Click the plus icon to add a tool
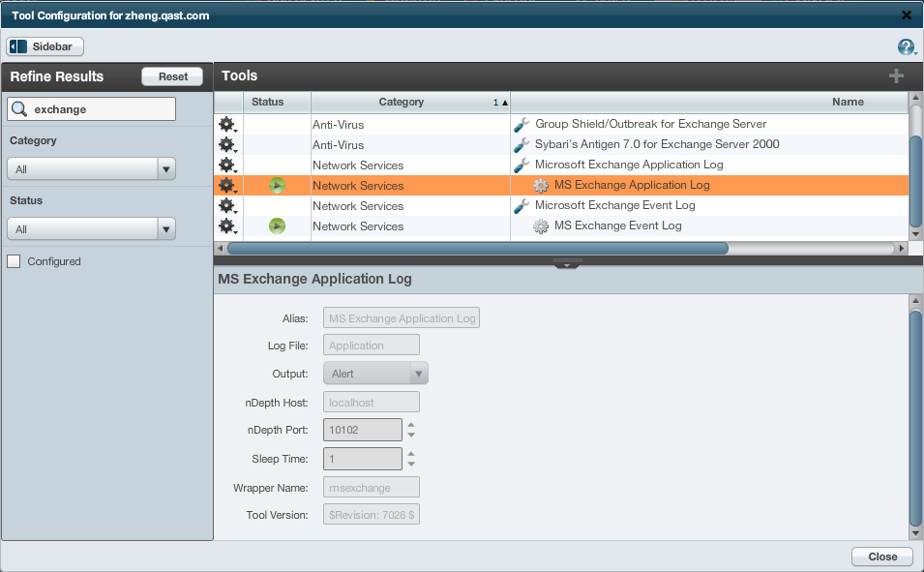Image resolution: width=924 pixels, height=572 pixels. [x=896, y=76]
